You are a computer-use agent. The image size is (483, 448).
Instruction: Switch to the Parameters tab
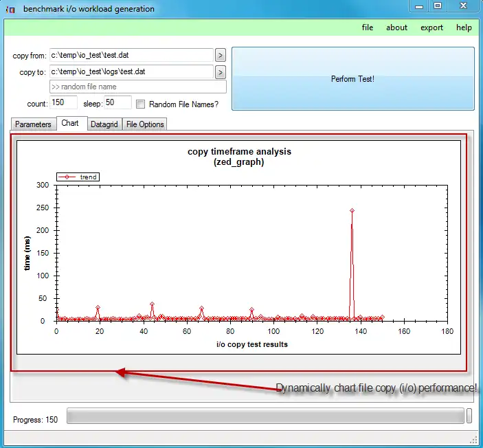coord(33,124)
